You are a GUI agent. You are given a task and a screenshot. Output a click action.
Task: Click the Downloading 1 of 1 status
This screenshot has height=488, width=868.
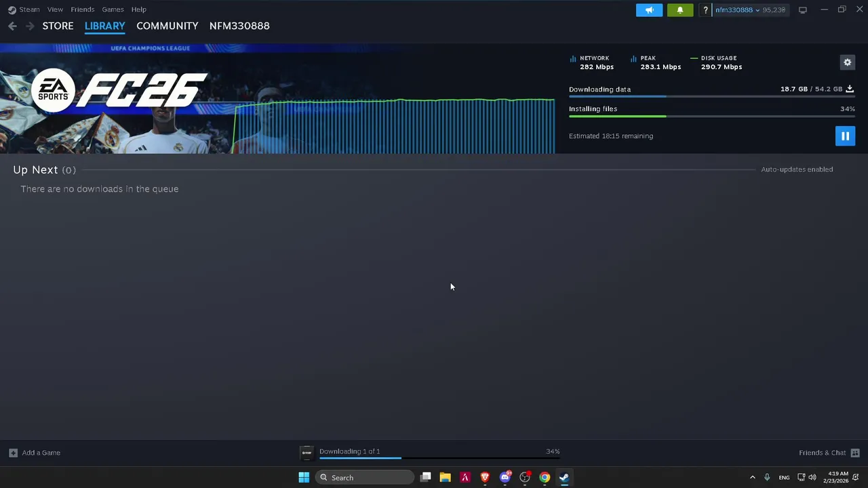[x=349, y=451]
